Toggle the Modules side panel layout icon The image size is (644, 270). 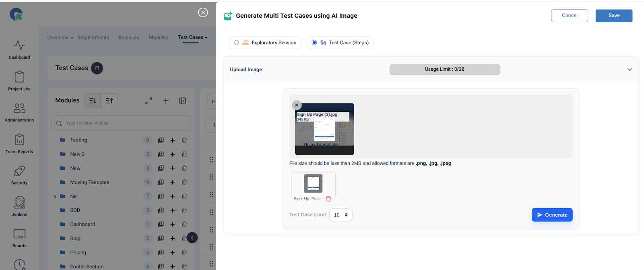183,101
